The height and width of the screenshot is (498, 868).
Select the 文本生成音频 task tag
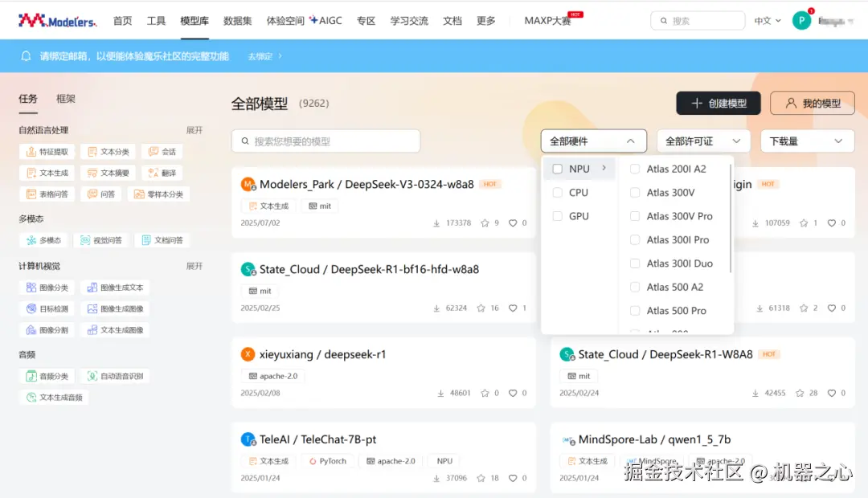click(55, 398)
